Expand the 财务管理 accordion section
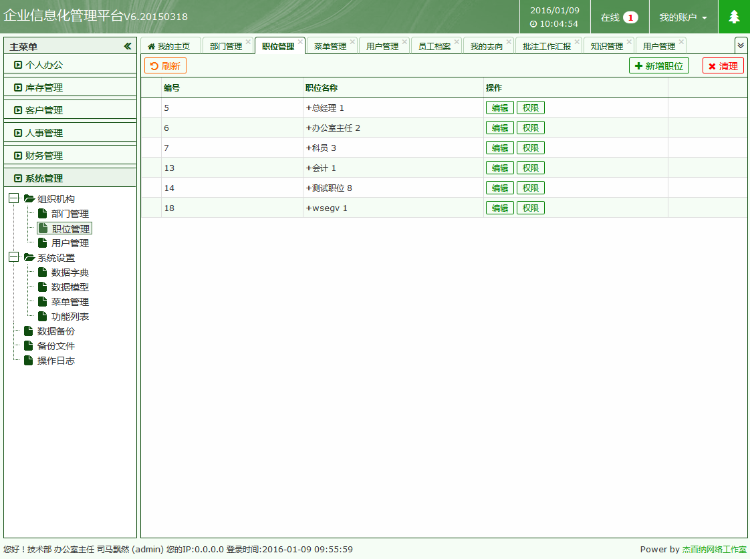Screen dimensions: 750x559 point(44,155)
